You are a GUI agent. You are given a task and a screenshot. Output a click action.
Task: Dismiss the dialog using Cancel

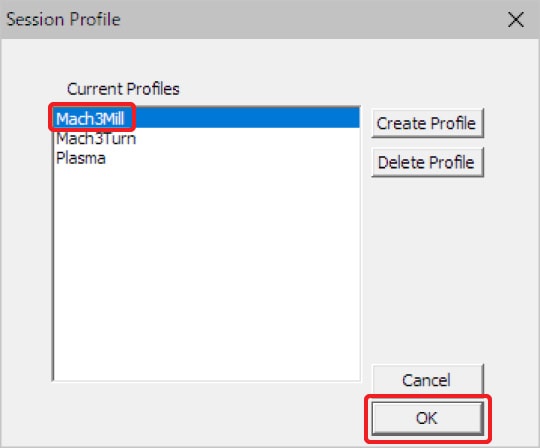[427, 380]
